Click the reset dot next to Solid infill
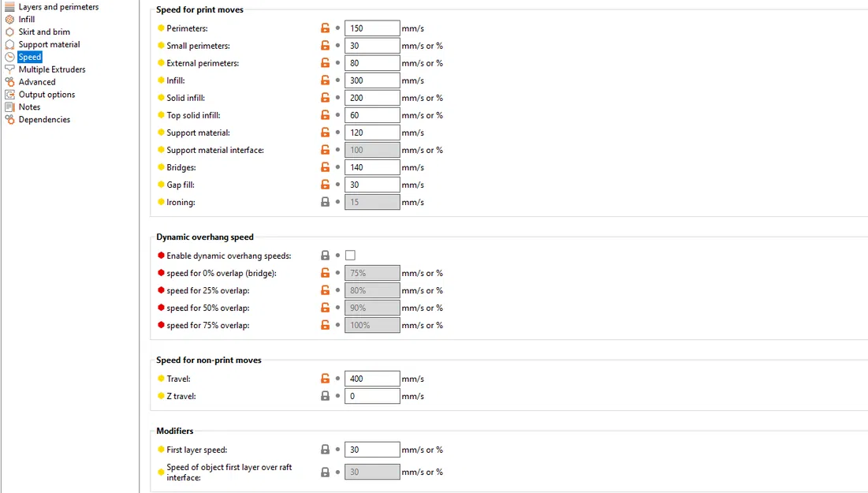Screen dimensions: 868x493 click(x=338, y=98)
